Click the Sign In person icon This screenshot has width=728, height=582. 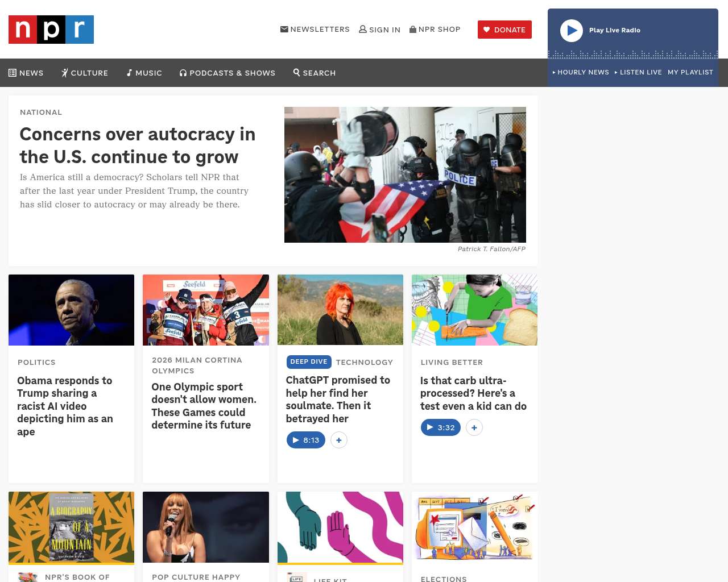point(363,30)
